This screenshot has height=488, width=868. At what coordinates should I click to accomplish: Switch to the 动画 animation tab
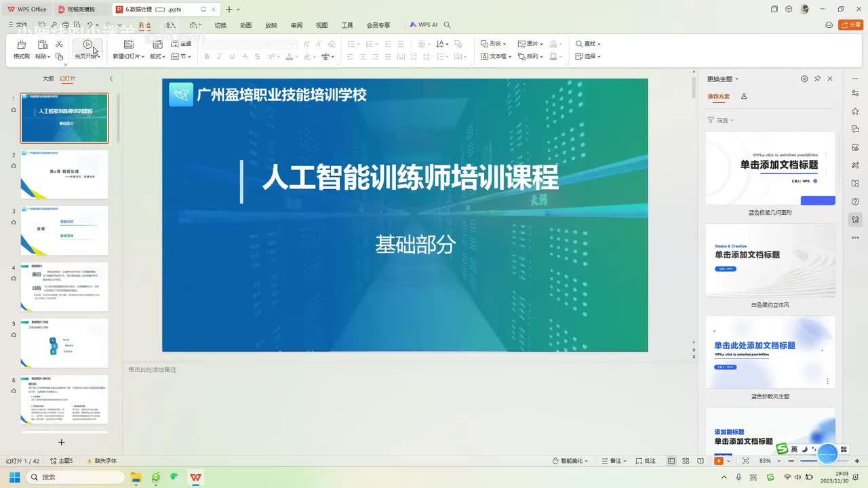pyautogui.click(x=245, y=25)
